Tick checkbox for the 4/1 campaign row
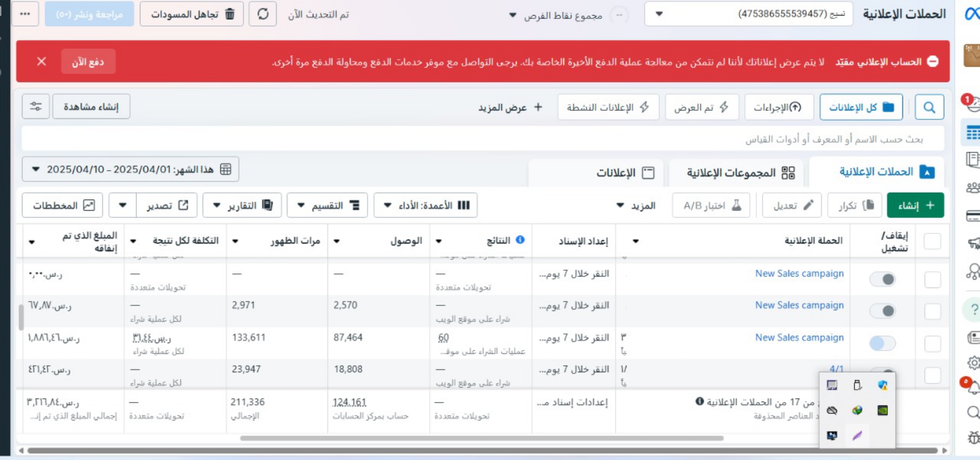Image resolution: width=980 pixels, height=460 pixels. pyautogui.click(x=933, y=376)
